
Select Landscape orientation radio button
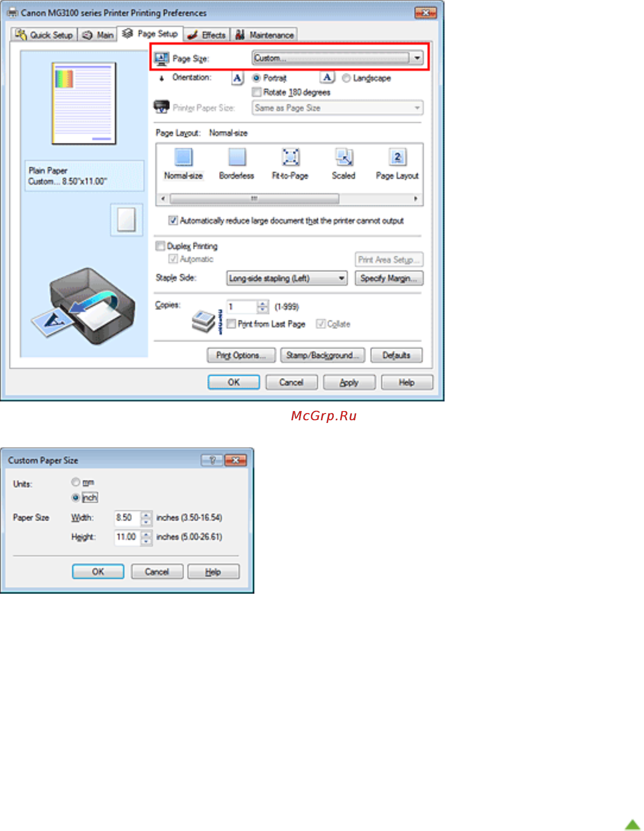[x=346, y=78]
